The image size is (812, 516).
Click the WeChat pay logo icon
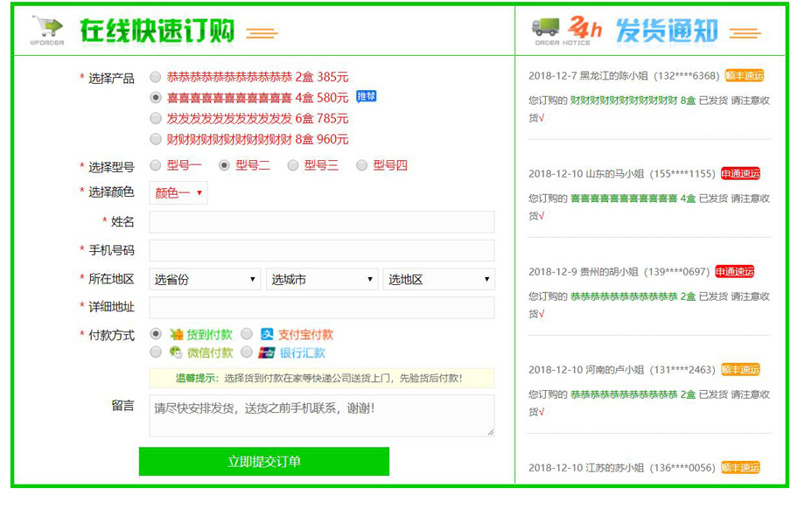pos(176,352)
